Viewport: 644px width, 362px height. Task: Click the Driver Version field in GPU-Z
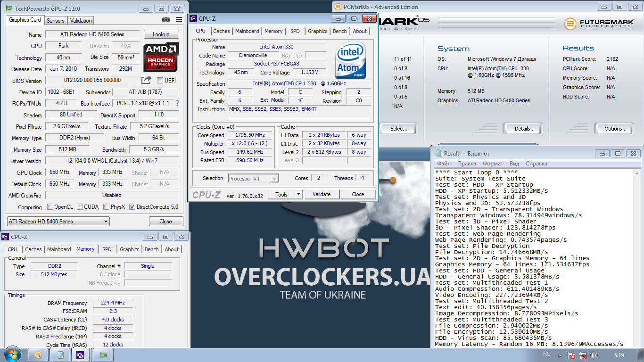pyautogui.click(x=112, y=161)
